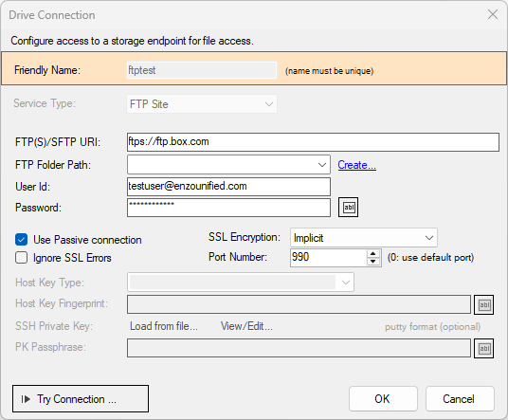Click Host Key Fingerprint reveal icon
The height and width of the screenshot is (420, 508).
tap(484, 304)
